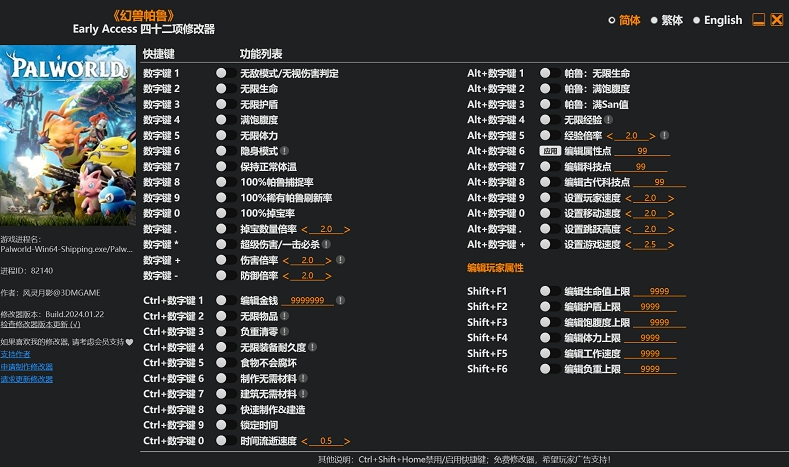Toggle 食物不会腐坏
Viewport: 789px width, 467px height.
(226, 363)
